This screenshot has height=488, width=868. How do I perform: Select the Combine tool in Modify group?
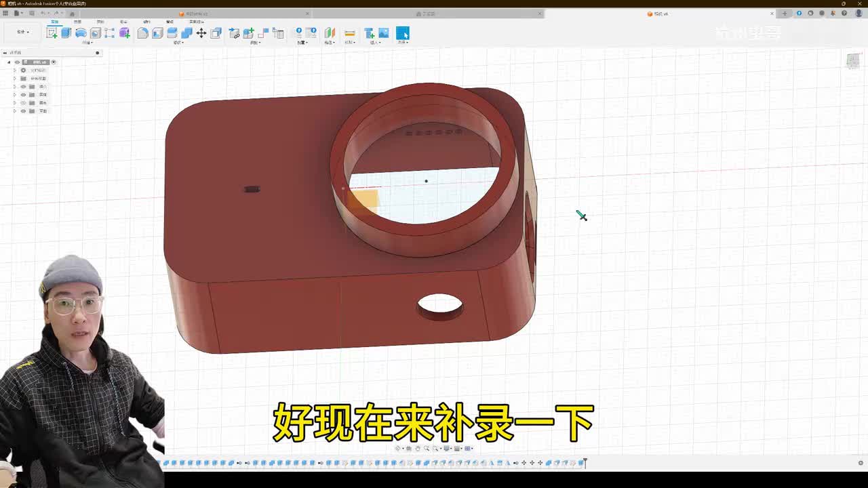pos(186,33)
